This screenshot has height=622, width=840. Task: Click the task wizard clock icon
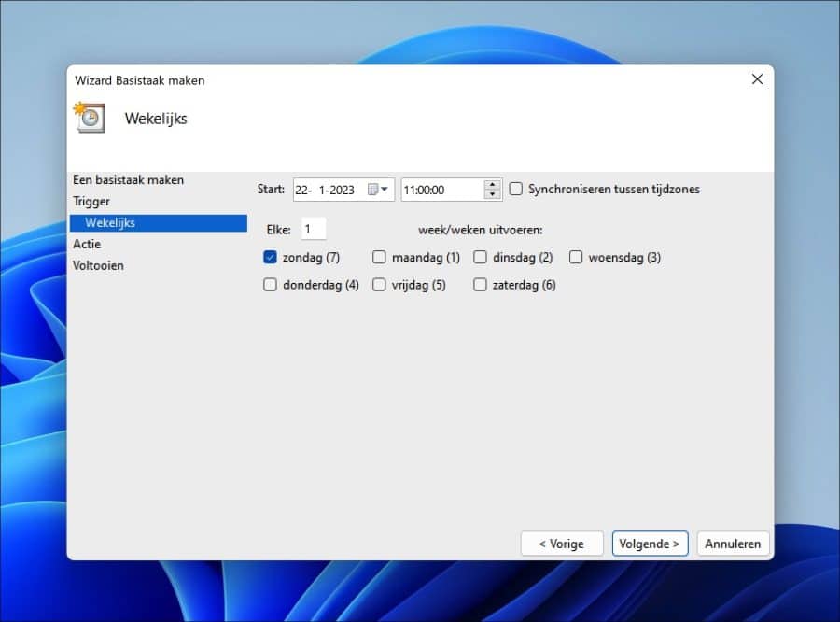click(89, 117)
